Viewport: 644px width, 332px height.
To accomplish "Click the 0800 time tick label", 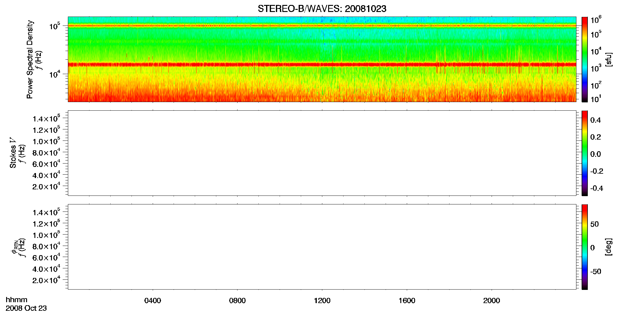I will [238, 301].
